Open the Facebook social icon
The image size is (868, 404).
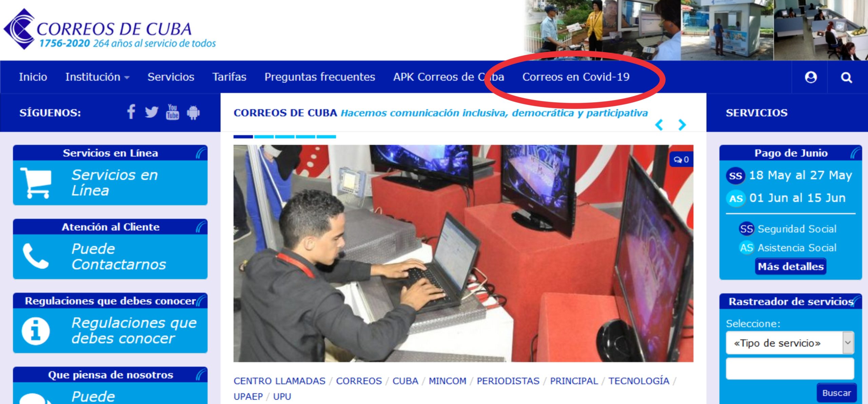131,112
